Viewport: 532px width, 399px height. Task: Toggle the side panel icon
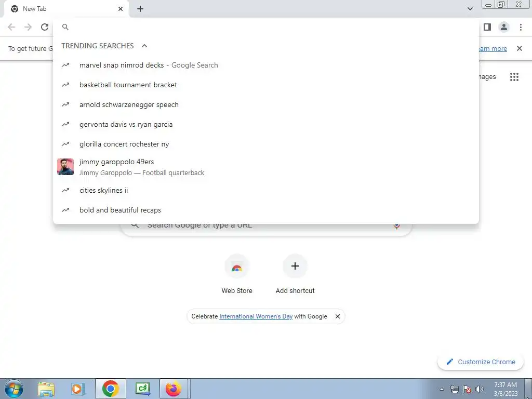(487, 27)
